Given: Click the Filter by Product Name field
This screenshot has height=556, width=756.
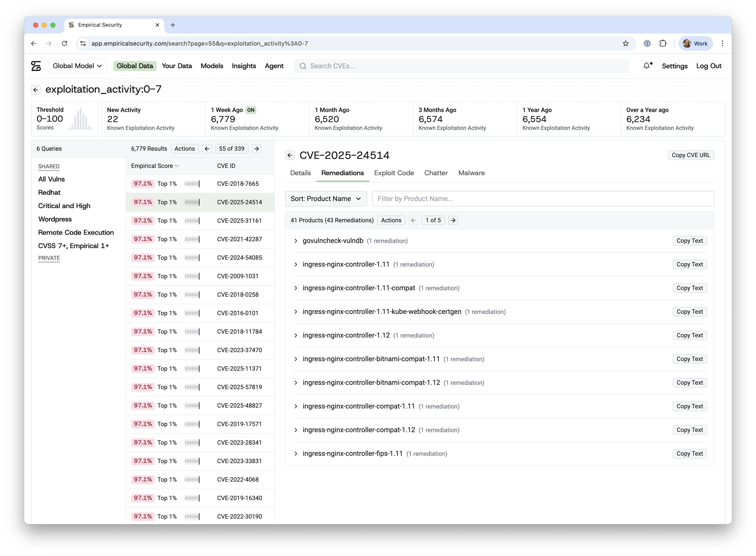Looking at the screenshot, I should point(543,199).
